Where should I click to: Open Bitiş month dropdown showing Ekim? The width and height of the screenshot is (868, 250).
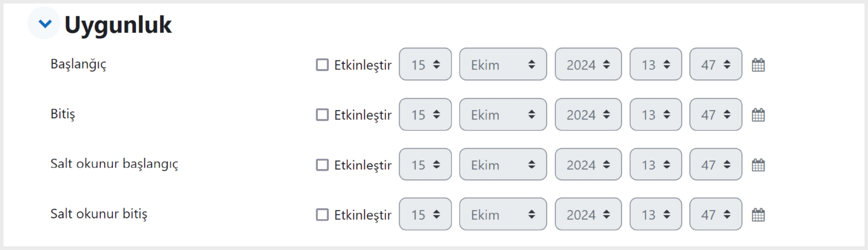click(x=503, y=115)
